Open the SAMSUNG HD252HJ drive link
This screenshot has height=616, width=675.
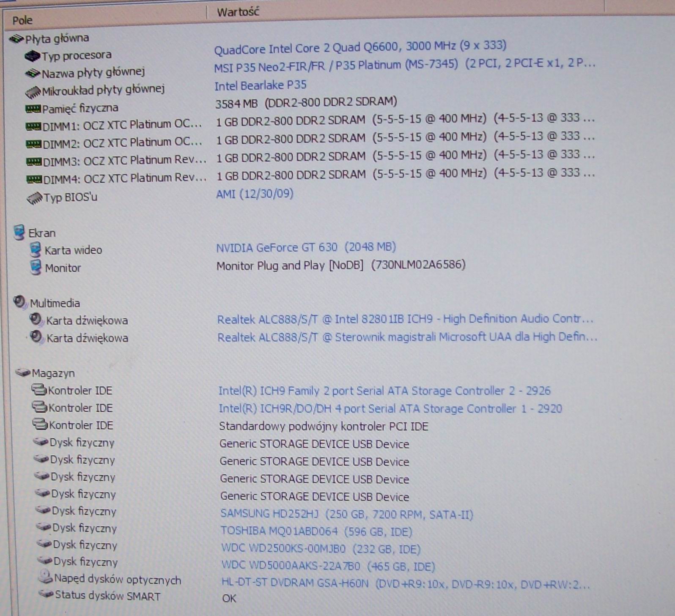[x=346, y=514]
